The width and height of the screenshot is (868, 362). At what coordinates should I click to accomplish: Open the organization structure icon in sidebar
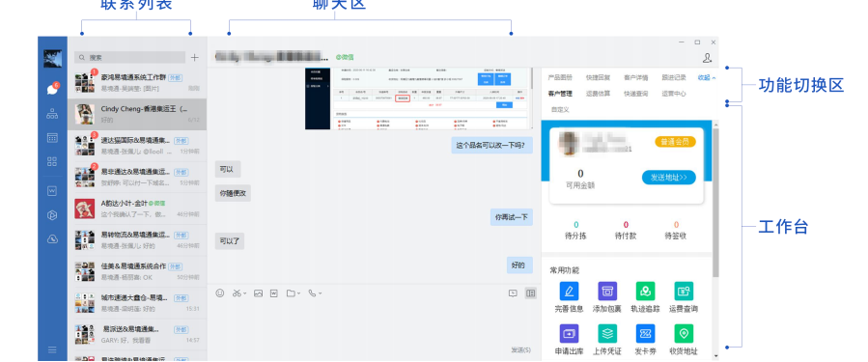tap(52, 114)
